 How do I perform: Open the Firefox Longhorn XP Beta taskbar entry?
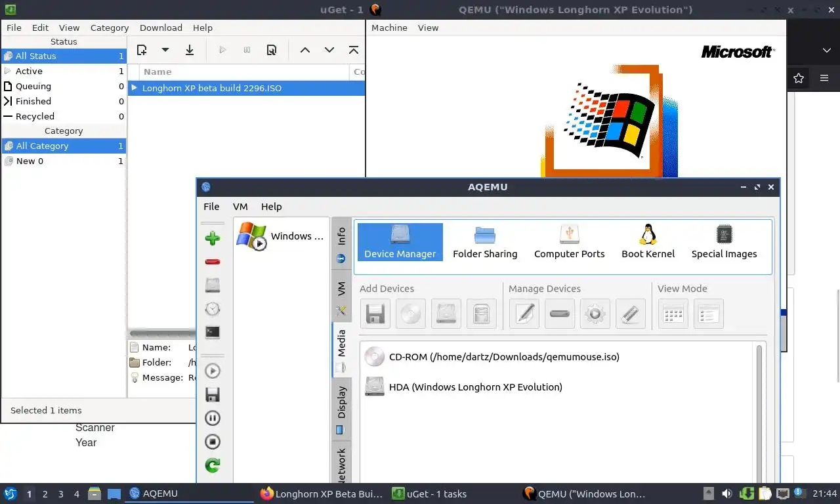[322, 494]
